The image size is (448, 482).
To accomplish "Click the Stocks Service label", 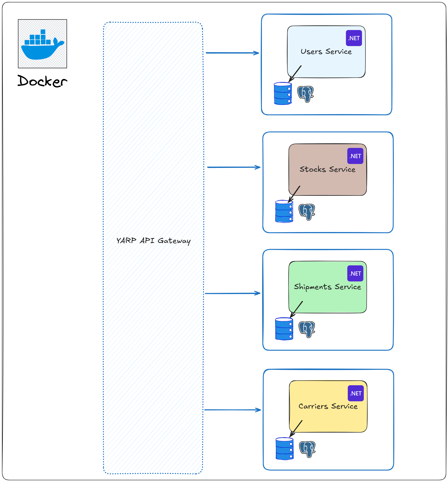I will [x=328, y=169].
